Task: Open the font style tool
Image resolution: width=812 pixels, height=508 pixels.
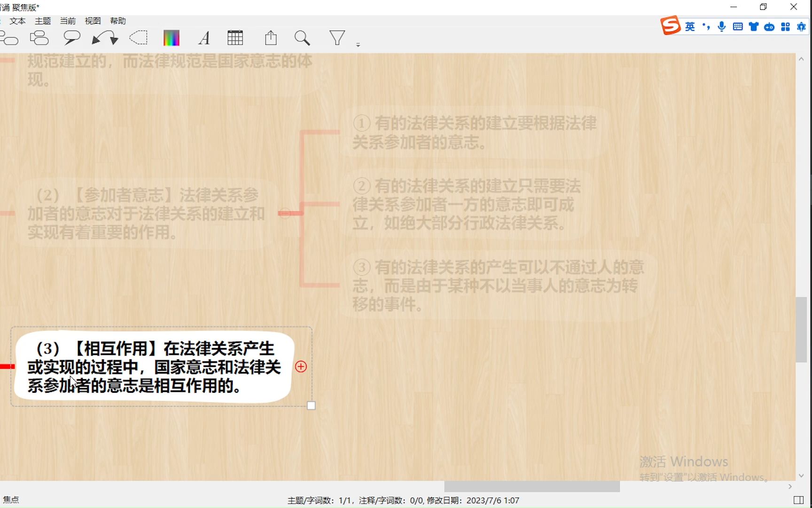Action: tap(204, 38)
